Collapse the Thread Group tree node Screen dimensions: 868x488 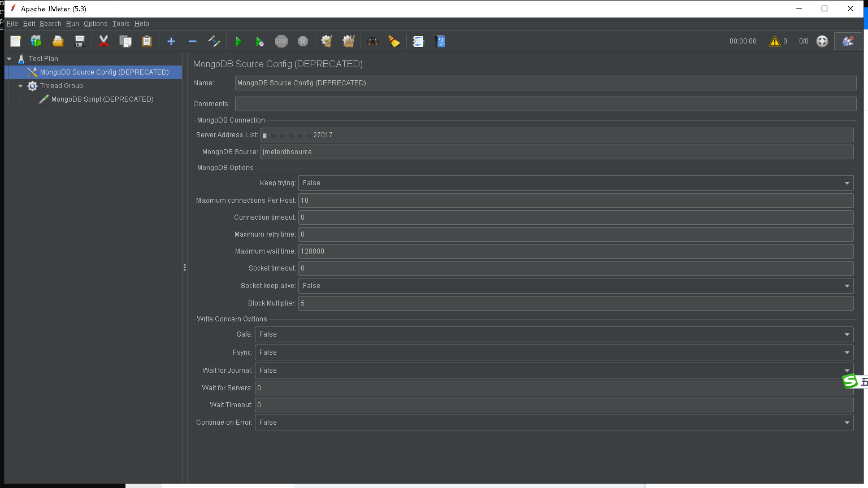click(x=20, y=86)
